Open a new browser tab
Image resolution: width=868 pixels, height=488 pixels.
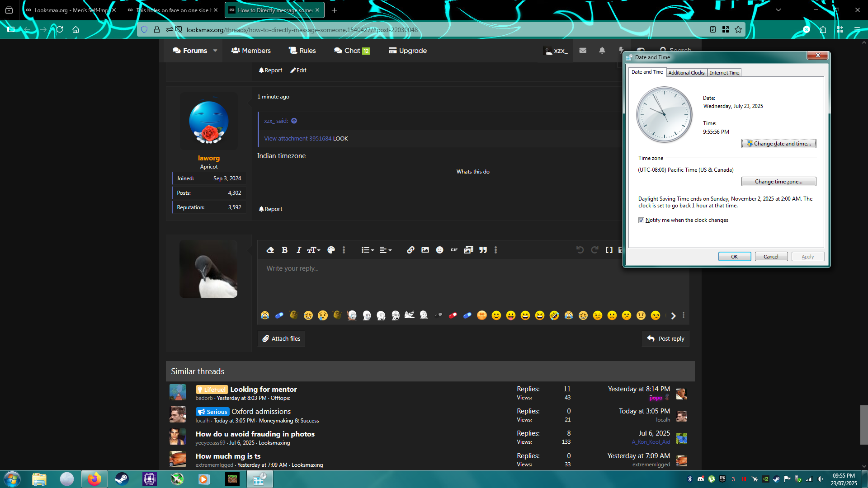[334, 10]
